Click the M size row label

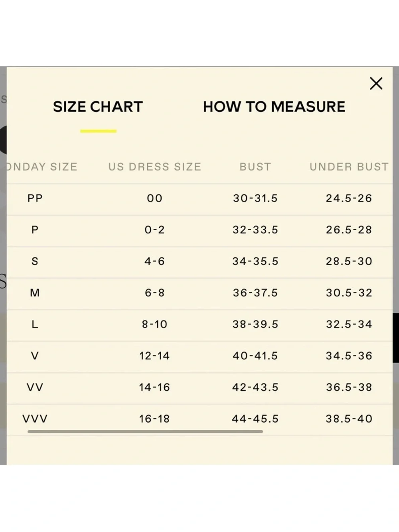point(35,293)
